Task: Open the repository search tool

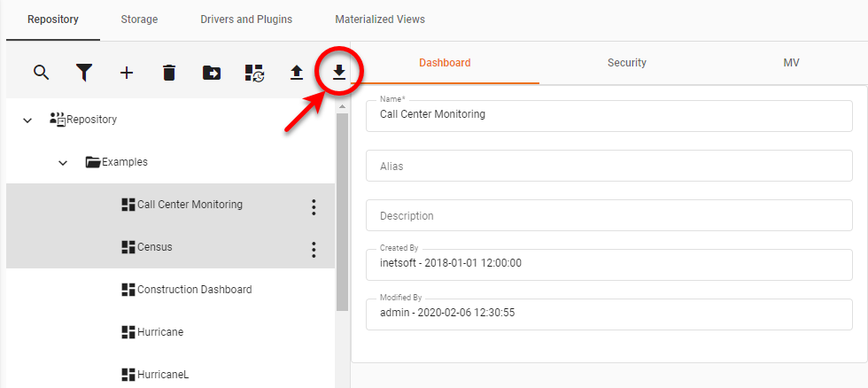Action: point(42,73)
